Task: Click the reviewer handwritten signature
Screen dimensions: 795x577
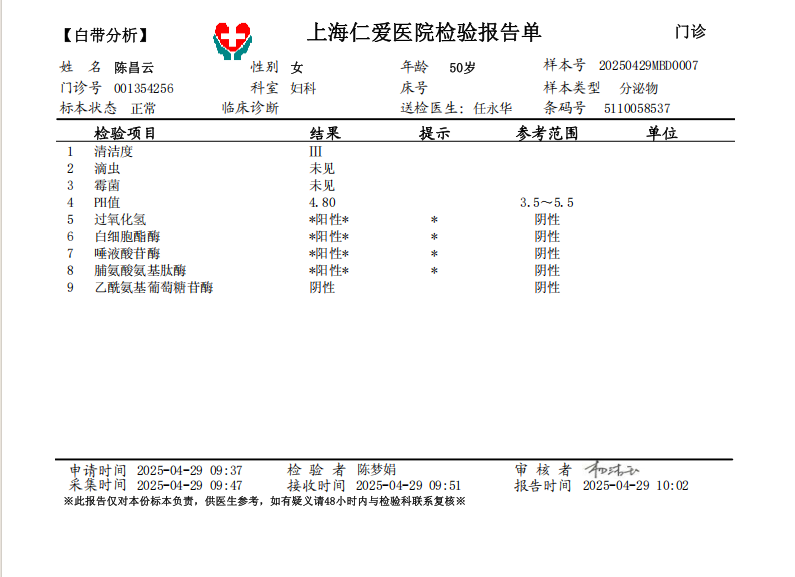Action: 611,469
